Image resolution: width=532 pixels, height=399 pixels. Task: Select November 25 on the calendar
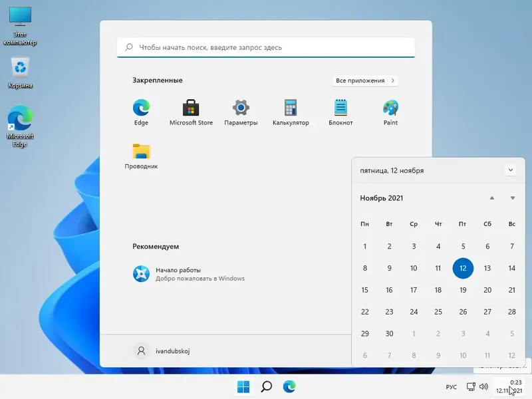click(438, 312)
